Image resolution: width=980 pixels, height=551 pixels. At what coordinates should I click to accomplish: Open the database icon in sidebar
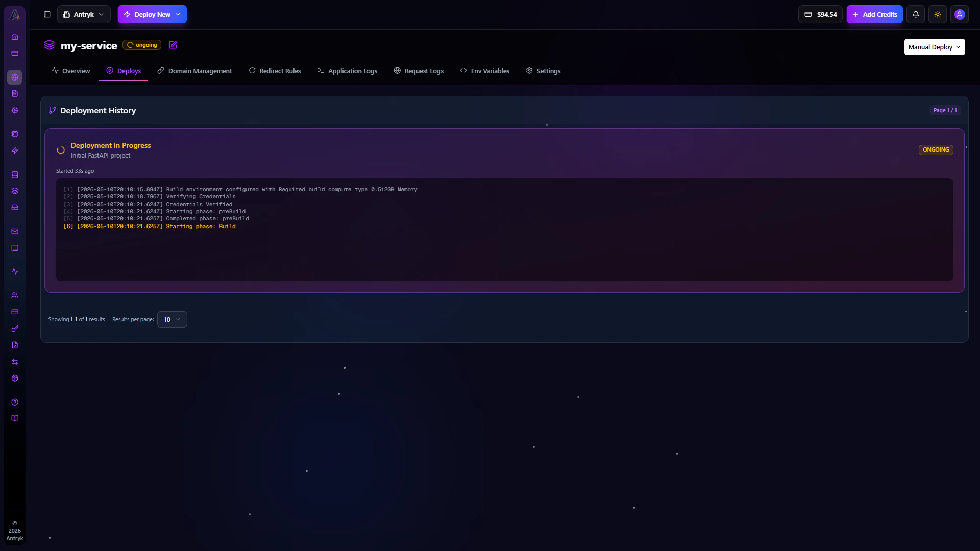click(x=15, y=174)
